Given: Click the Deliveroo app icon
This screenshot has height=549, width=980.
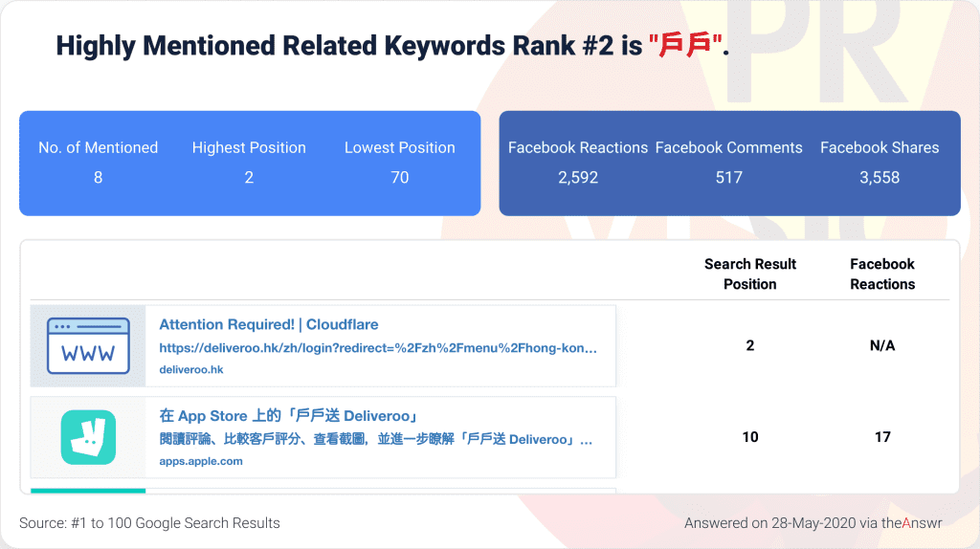Looking at the screenshot, I should point(88,437).
